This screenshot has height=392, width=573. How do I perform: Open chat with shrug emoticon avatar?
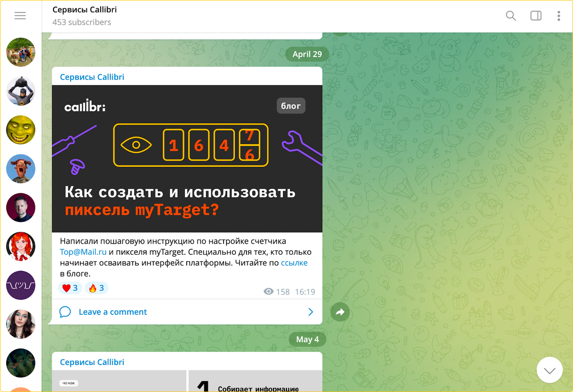tap(21, 285)
